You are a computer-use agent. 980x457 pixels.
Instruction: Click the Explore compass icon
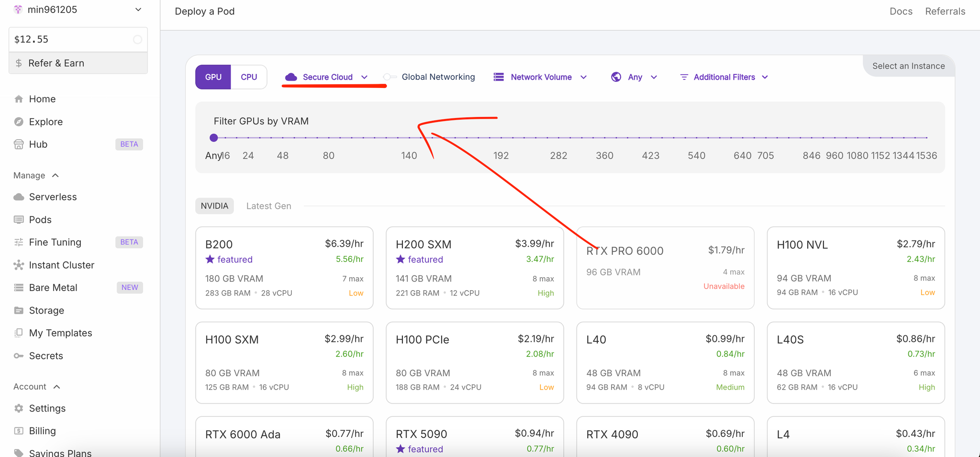[x=19, y=121]
